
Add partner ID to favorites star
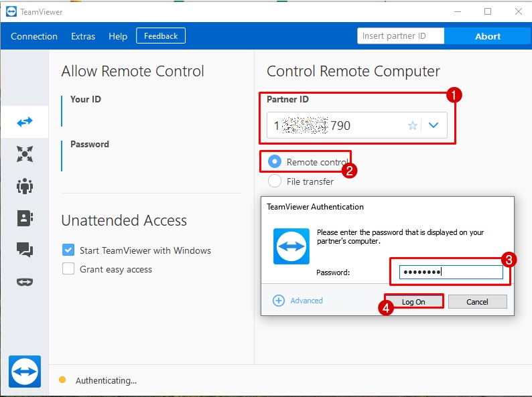pos(413,125)
